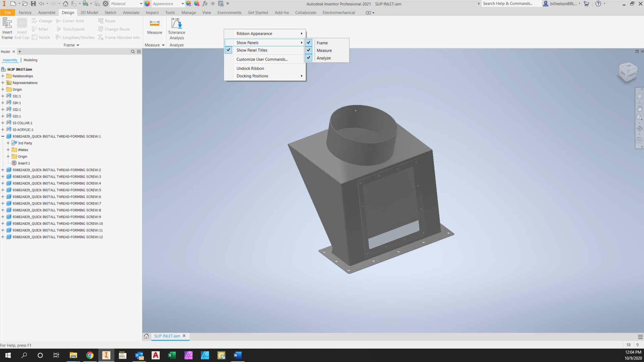Open the Model browser hamburger menu icon
644x362 pixels.
point(139,52)
